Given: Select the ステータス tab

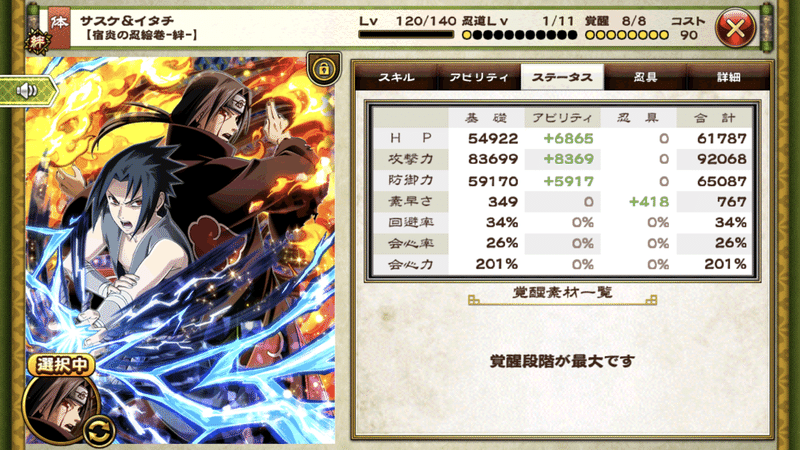Looking at the screenshot, I should [x=562, y=77].
